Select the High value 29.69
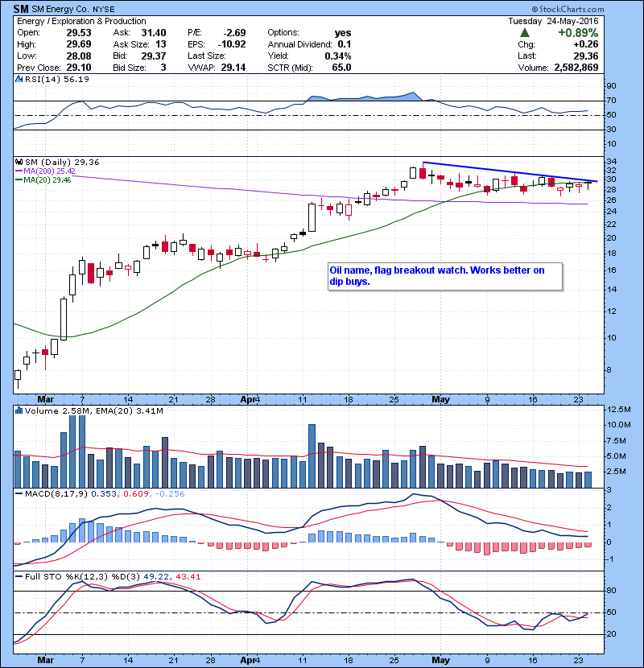Viewport: 644px width, 668px height. click(79, 44)
